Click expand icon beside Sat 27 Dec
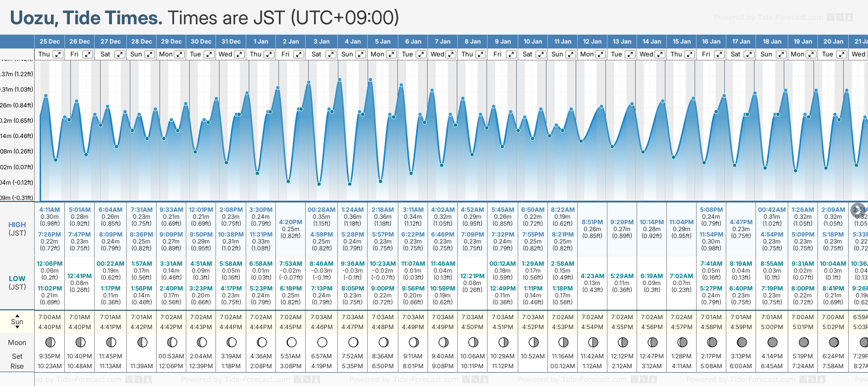Screen dimensions: 868x386 [x=120, y=54]
